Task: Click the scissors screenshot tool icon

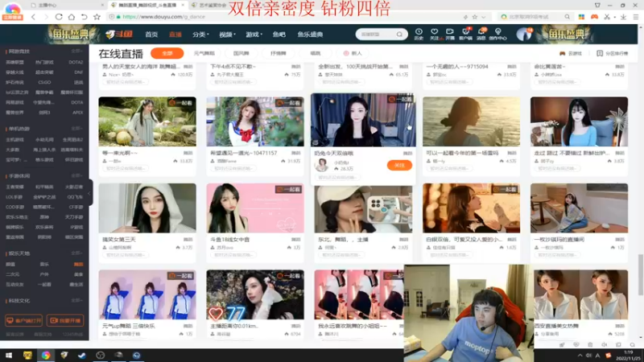Action: [x=607, y=17]
